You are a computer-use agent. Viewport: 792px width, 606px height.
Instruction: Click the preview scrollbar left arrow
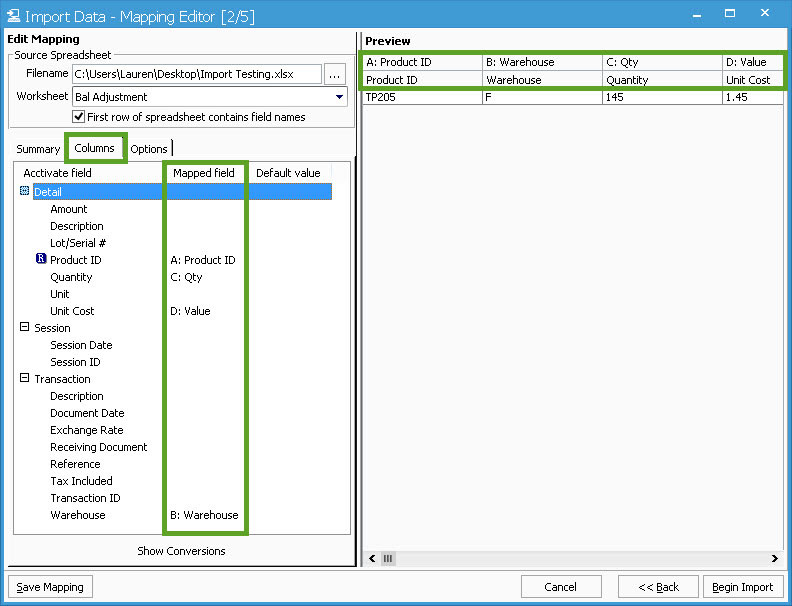pos(372,558)
